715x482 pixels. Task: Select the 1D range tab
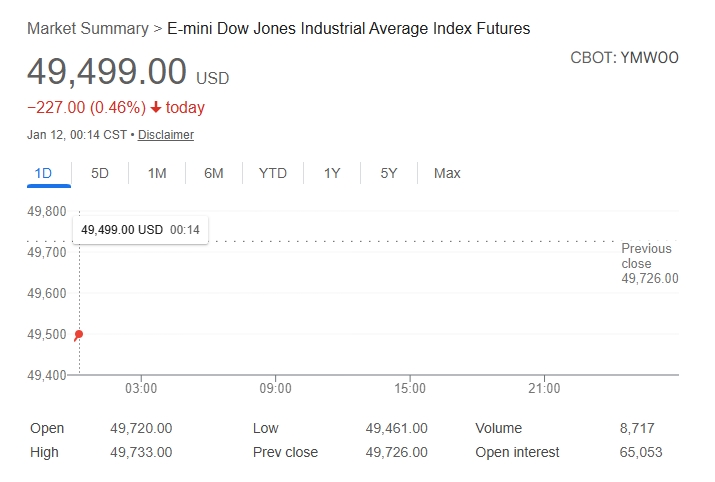(43, 173)
